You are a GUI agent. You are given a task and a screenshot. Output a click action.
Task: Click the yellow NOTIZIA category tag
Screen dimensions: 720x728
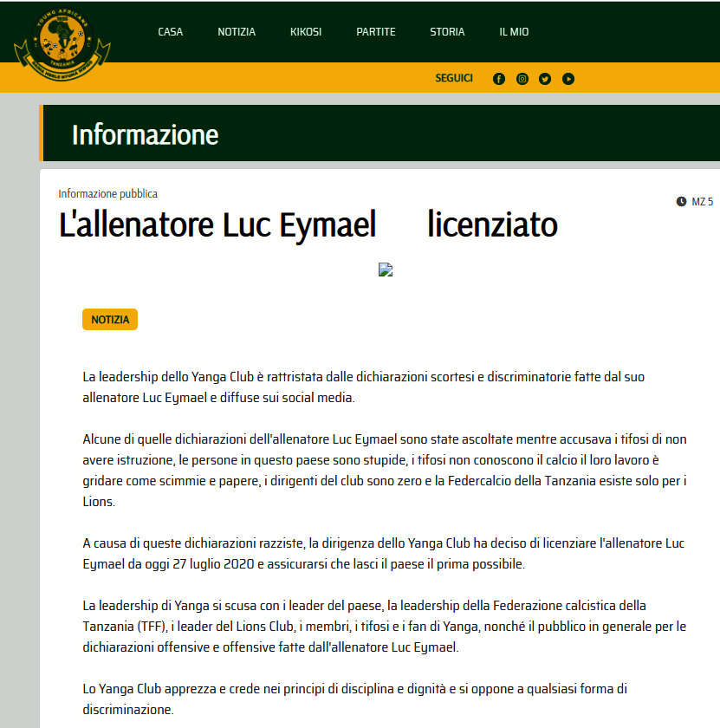coord(110,320)
